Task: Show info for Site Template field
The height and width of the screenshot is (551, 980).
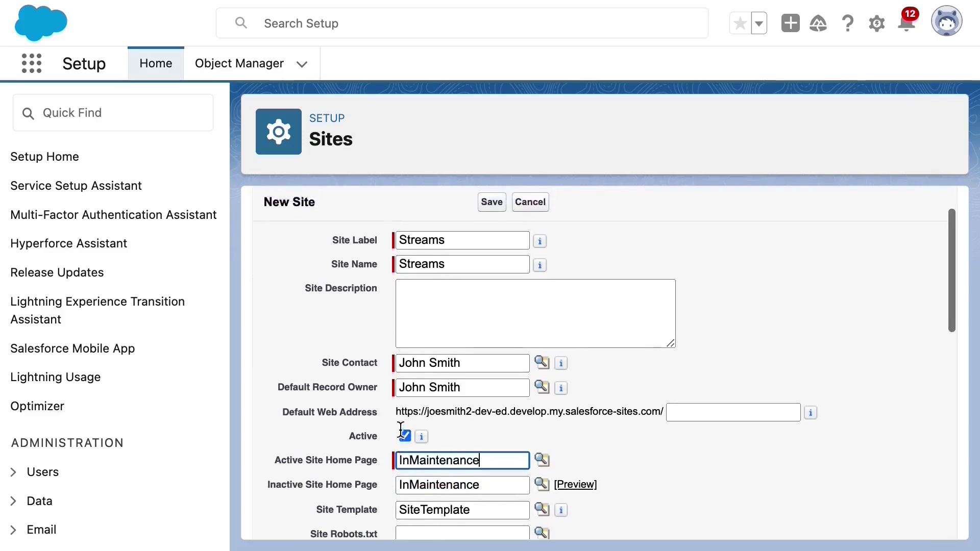Action: (x=561, y=510)
